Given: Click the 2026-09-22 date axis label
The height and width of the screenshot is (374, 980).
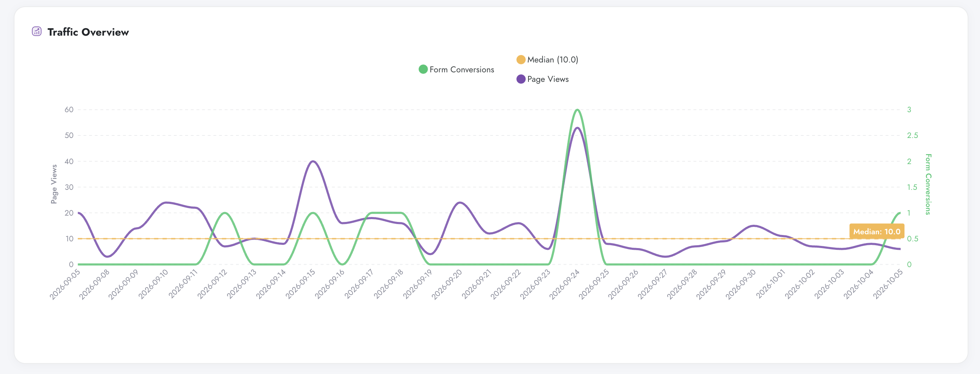Looking at the screenshot, I should click(x=506, y=284).
